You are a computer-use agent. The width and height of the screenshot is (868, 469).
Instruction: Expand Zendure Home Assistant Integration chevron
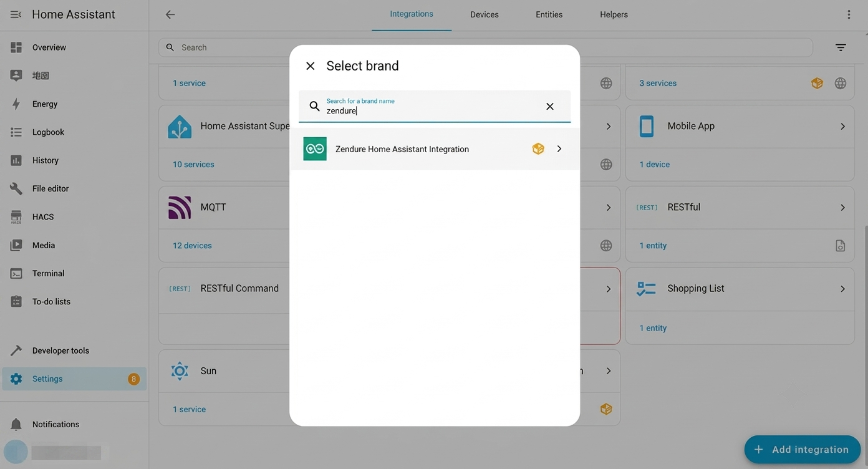pyautogui.click(x=559, y=149)
